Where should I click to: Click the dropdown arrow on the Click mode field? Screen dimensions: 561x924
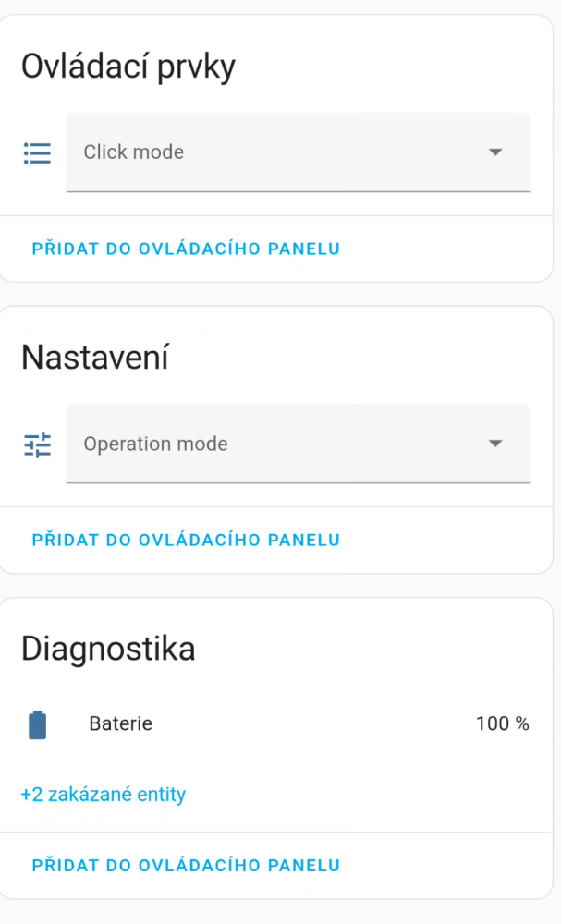(496, 152)
